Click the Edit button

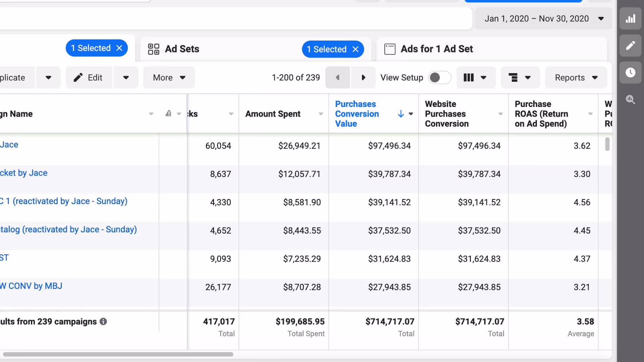89,78
